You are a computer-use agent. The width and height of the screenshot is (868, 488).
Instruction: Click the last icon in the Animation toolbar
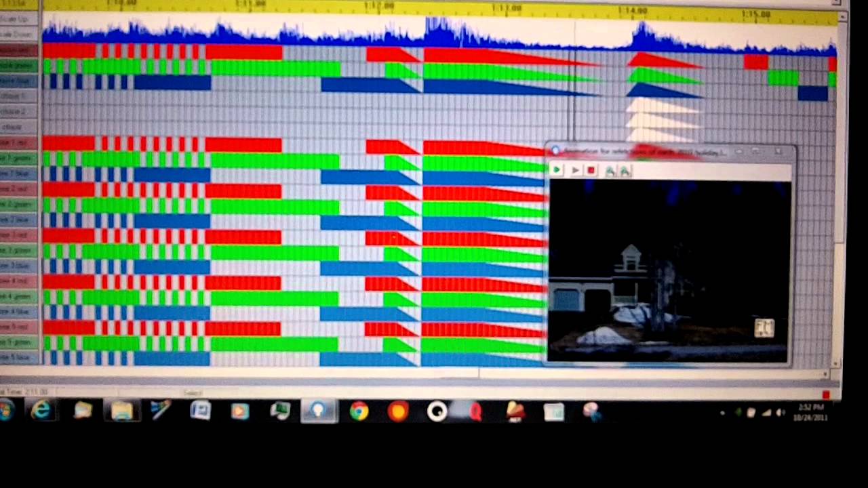625,171
